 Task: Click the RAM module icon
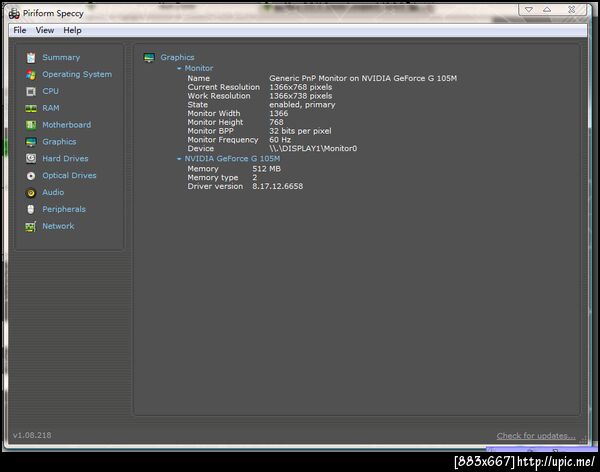click(31, 108)
